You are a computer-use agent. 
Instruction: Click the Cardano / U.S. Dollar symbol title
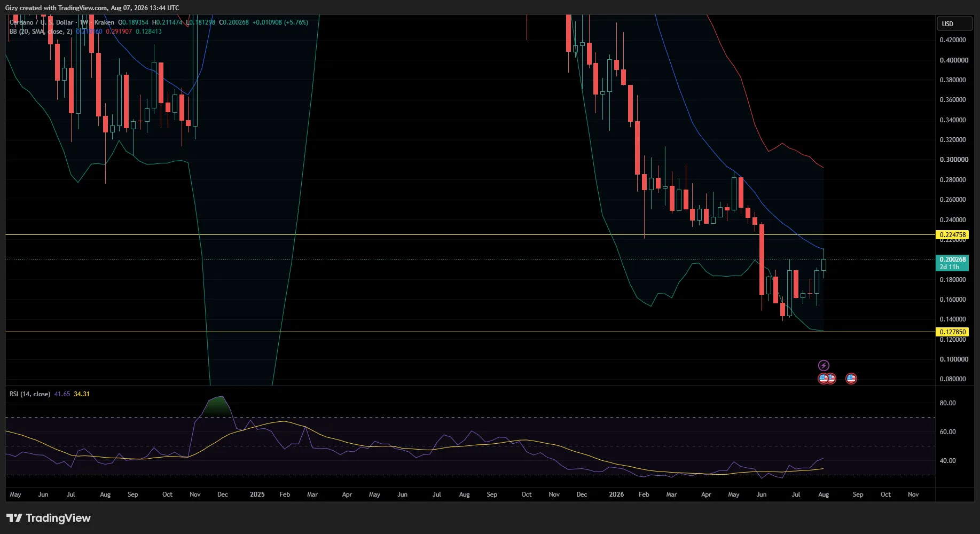(42, 22)
